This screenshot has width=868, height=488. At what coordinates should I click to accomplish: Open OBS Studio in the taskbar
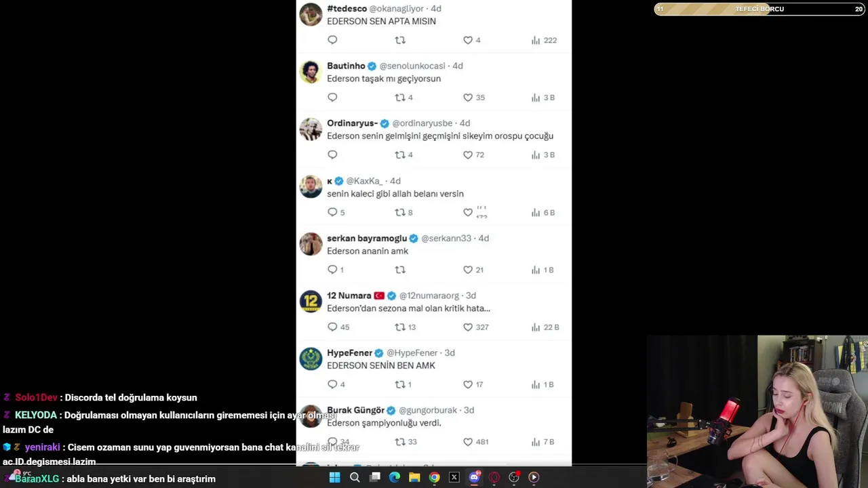coord(514,477)
